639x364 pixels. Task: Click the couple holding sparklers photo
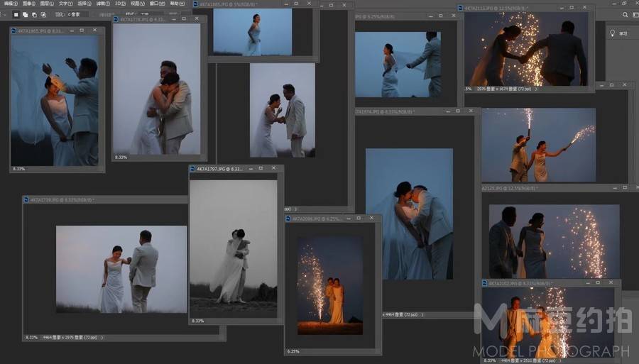[538, 145]
